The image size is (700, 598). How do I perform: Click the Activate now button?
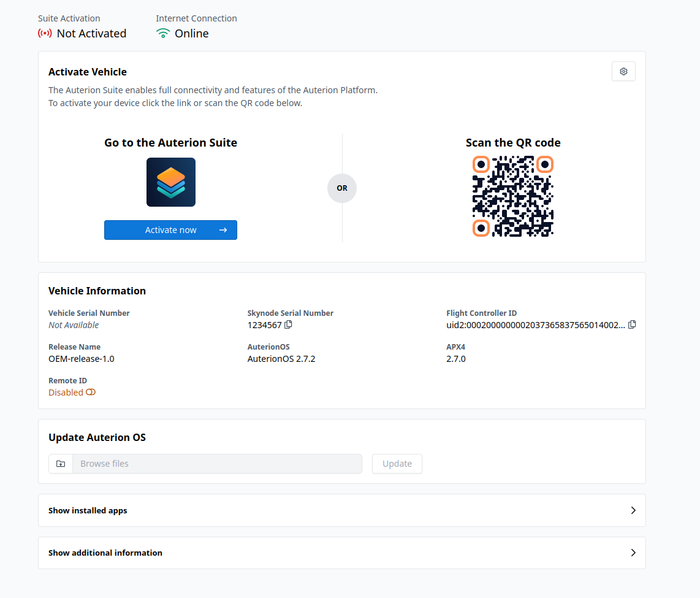pyautogui.click(x=170, y=230)
